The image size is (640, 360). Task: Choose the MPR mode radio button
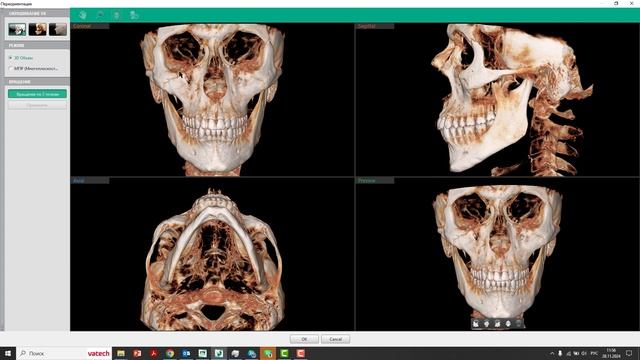click(11, 69)
